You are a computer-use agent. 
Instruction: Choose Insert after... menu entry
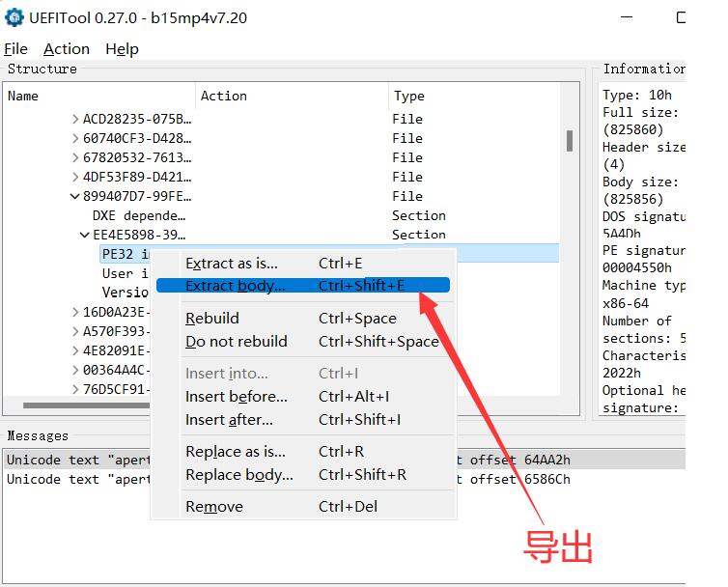pyautogui.click(x=304, y=419)
